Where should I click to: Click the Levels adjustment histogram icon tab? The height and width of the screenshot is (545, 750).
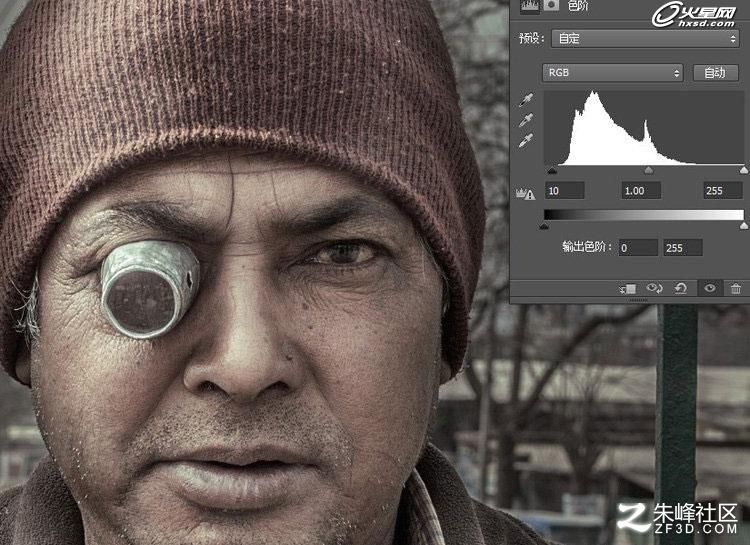529,6
